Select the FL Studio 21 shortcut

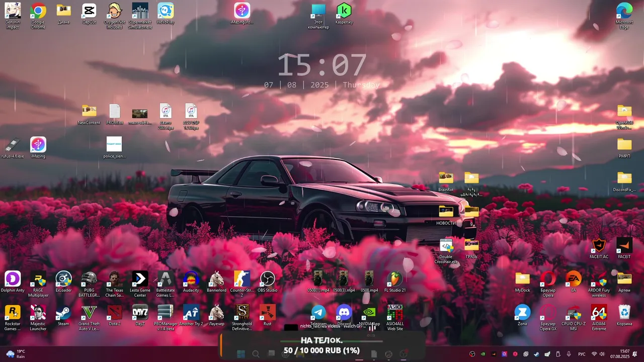(395, 279)
